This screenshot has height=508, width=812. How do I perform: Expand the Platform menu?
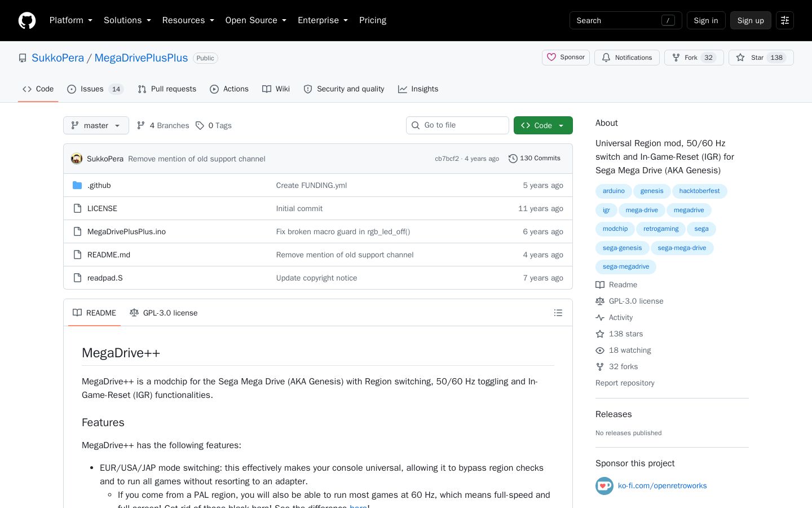pos(71,20)
